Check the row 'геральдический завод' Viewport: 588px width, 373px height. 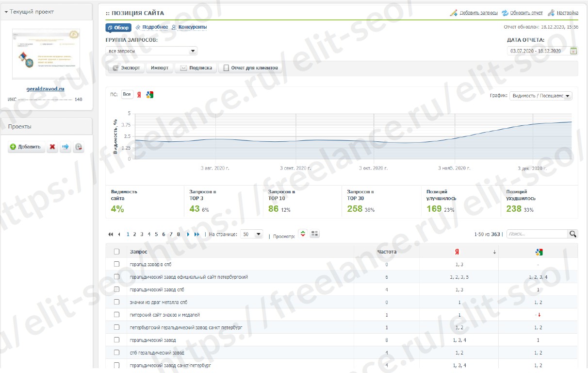coord(116,340)
